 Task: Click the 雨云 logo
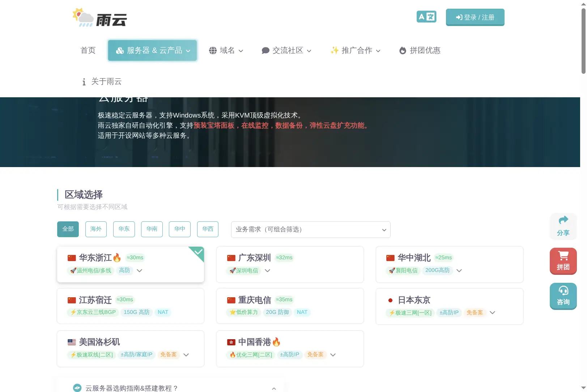point(99,17)
